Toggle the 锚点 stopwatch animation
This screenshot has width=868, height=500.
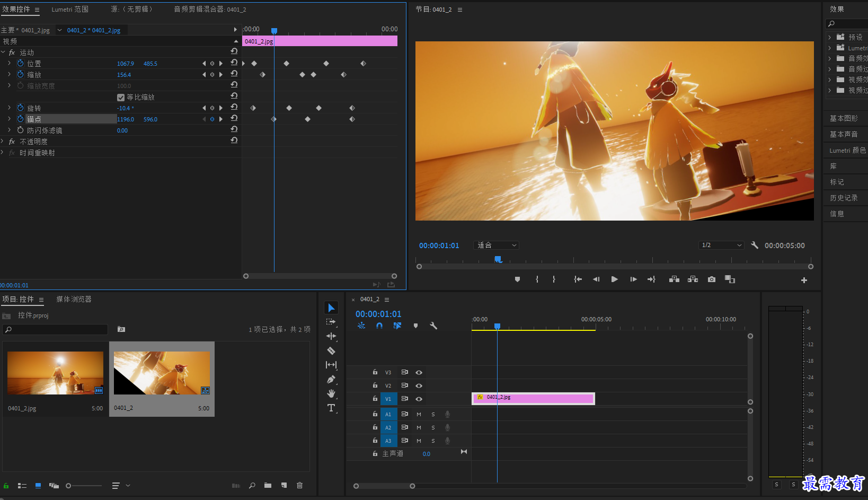tap(21, 119)
